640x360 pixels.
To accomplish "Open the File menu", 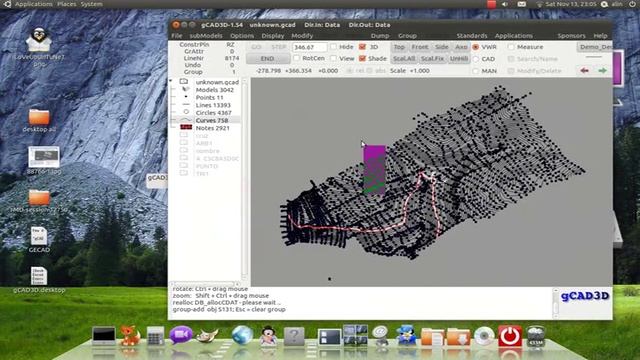I will pyautogui.click(x=177, y=36).
